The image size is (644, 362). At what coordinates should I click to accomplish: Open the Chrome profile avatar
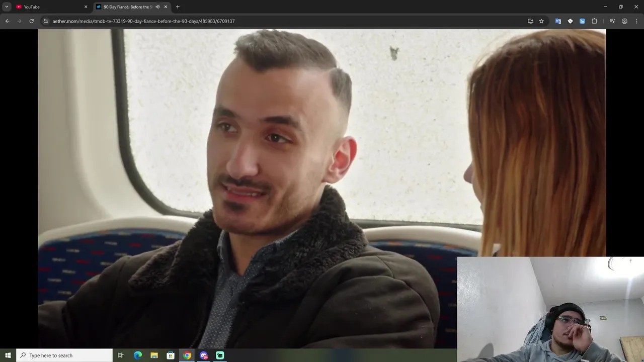click(624, 21)
